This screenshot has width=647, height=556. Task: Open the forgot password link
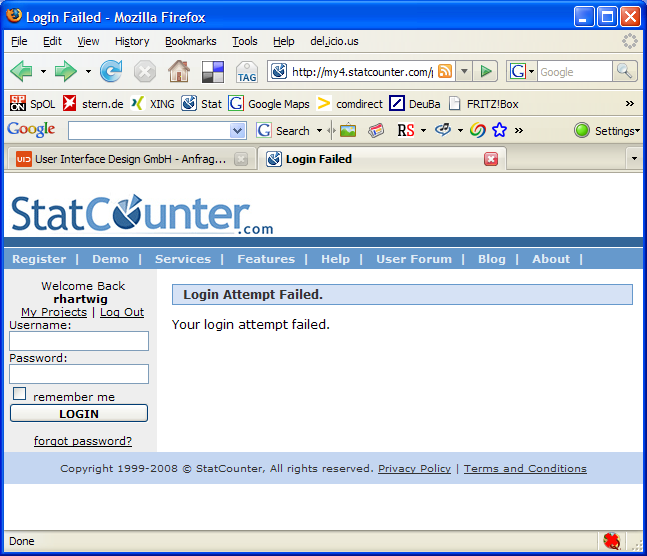click(83, 441)
